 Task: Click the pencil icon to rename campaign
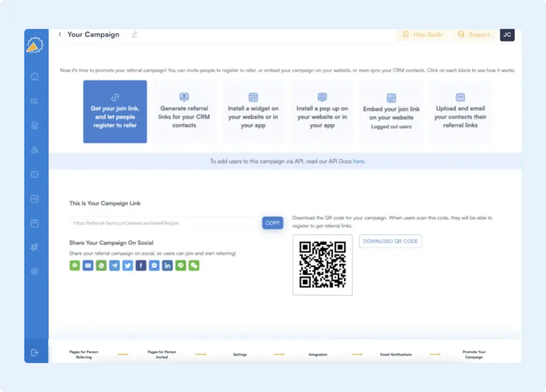[x=134, y=35]
